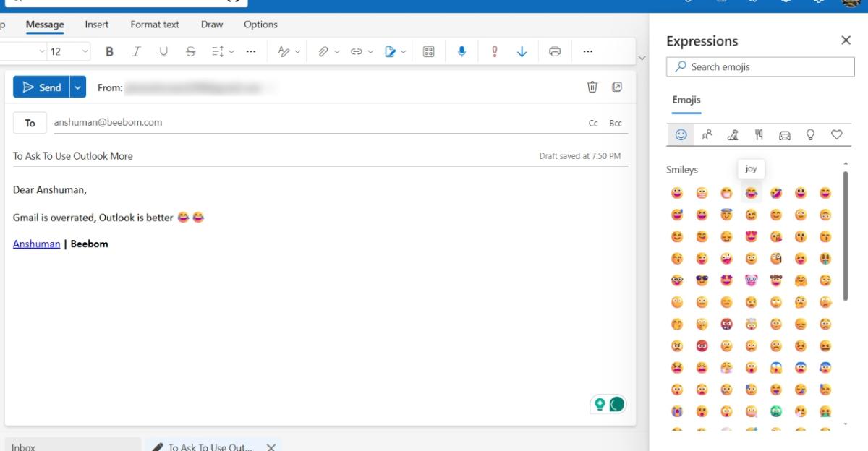Viewport: 868px width, 451px height.
Task: Click the 'Draft saved at 7:50 PM' text
Action: 580,156
